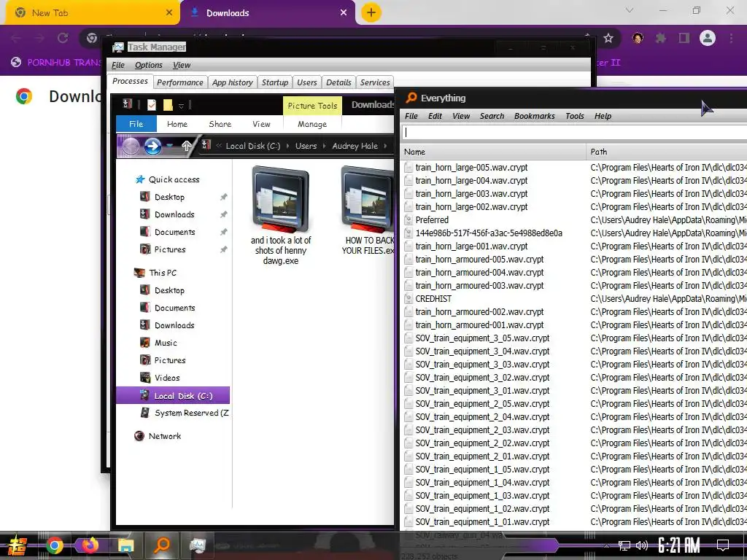Click Users in Explorer breadcrumb

(x=306, y=146)
